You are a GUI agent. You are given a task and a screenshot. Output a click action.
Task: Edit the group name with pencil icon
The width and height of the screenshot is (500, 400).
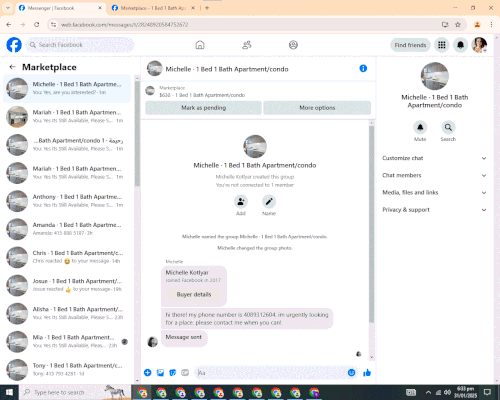click(269, 202)
